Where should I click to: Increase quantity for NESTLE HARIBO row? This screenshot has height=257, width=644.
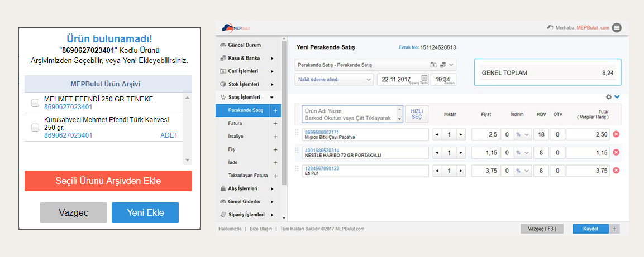461,153
